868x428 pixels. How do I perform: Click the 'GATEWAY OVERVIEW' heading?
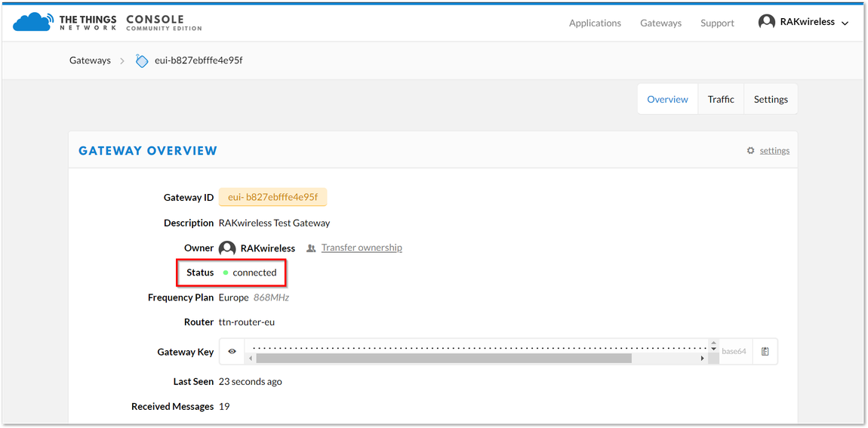(x=148, y=151)
